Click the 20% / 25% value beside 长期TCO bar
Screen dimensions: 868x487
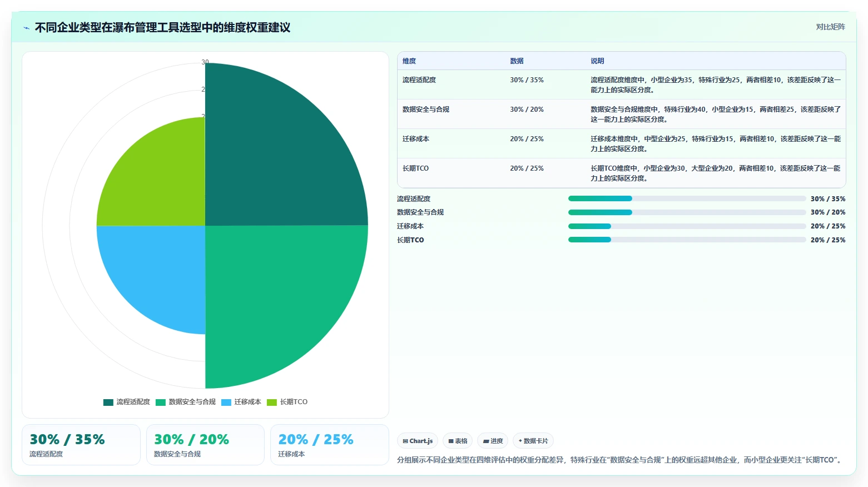(828, 240)
